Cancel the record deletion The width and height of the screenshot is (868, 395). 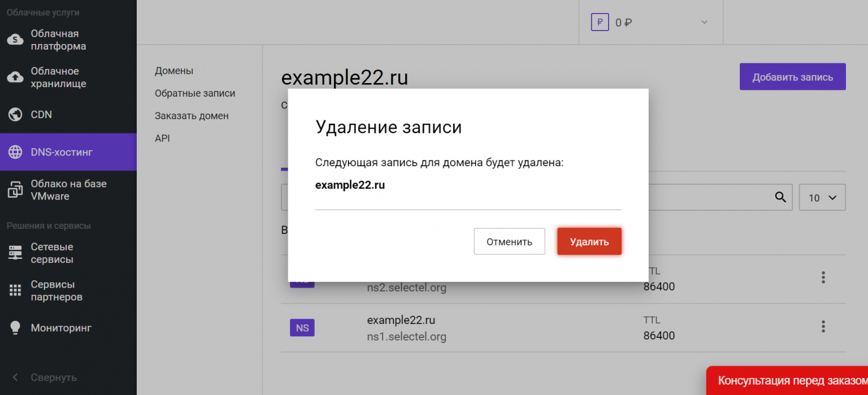(509, 241)
